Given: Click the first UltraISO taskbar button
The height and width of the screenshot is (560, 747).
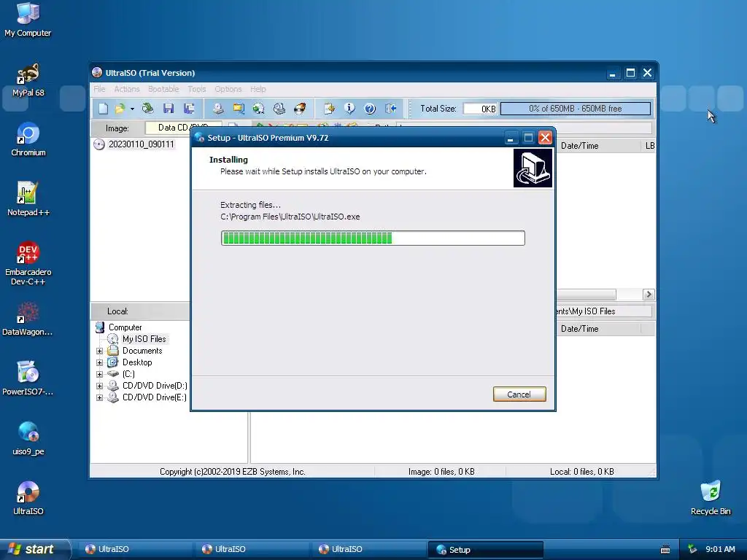Looking at the screenshot, I should click(x=135, y=550).
